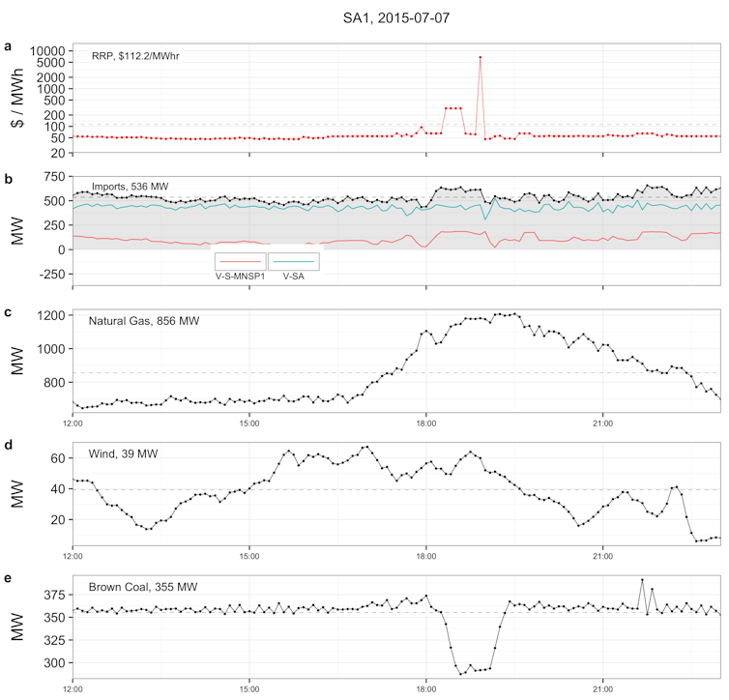Click the V-SA legend label text

pos(296,277)
